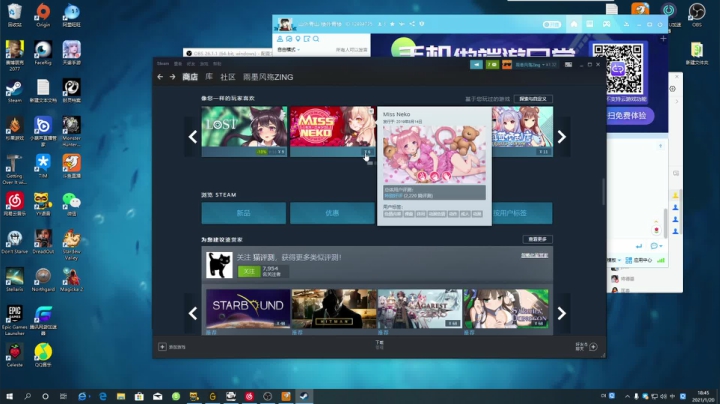The width and height of the screenshot is (720, 404).
Task: Click the cat curator avatar image
Action: coord(219,265)
